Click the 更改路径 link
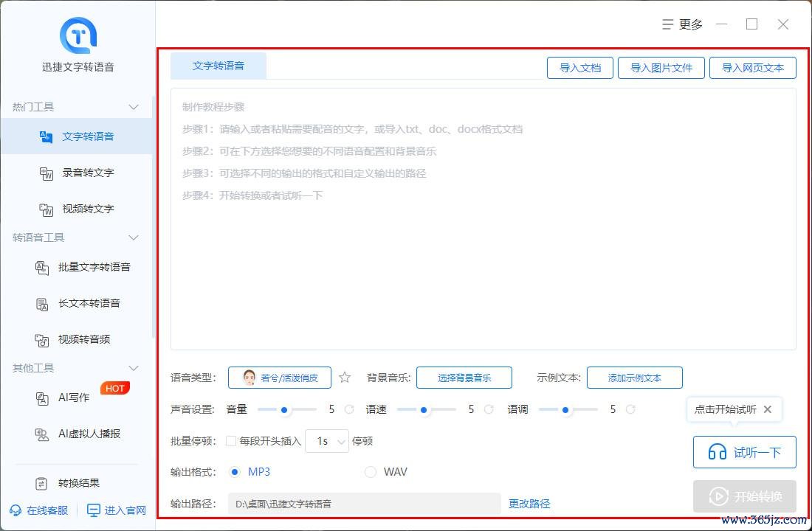Viewport: 812px width, 531px height. 529,504
